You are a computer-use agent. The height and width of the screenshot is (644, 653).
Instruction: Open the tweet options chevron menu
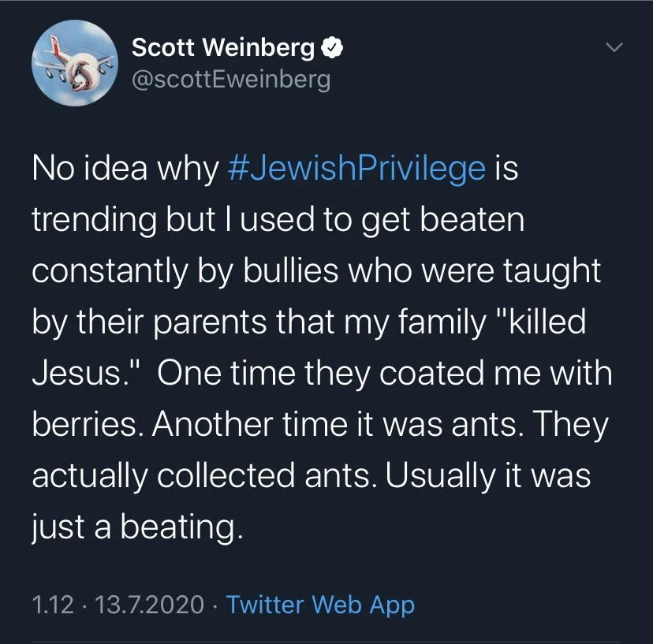pos(614,49)
